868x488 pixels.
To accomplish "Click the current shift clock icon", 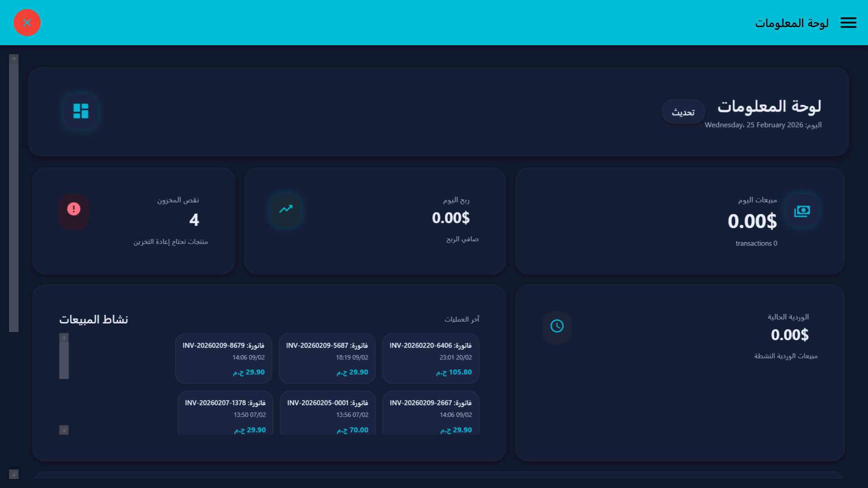I will coord(557,325).
